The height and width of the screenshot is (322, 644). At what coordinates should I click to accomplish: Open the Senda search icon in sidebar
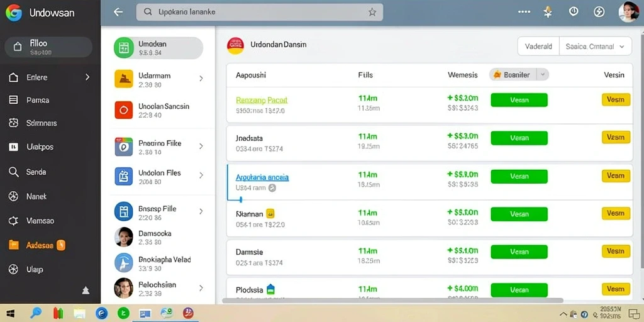(x=14, y=172)
